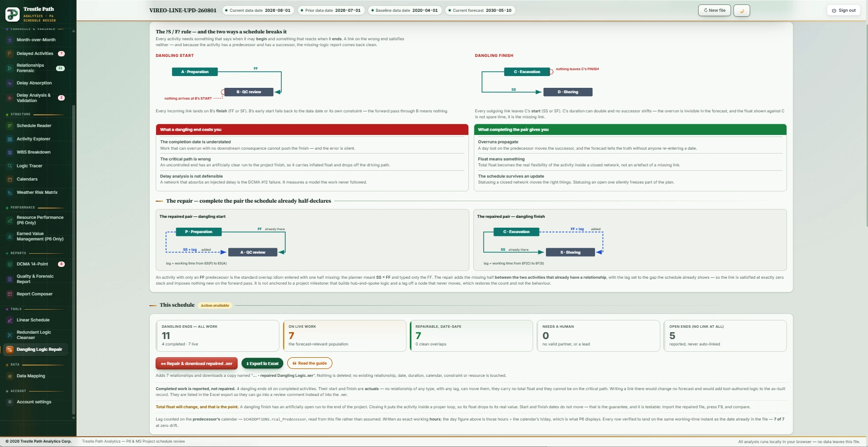The height and width of the screenshot is (447, 868).
Task: Go to the Linear Schedule tool label
Action: pos(33,320)
